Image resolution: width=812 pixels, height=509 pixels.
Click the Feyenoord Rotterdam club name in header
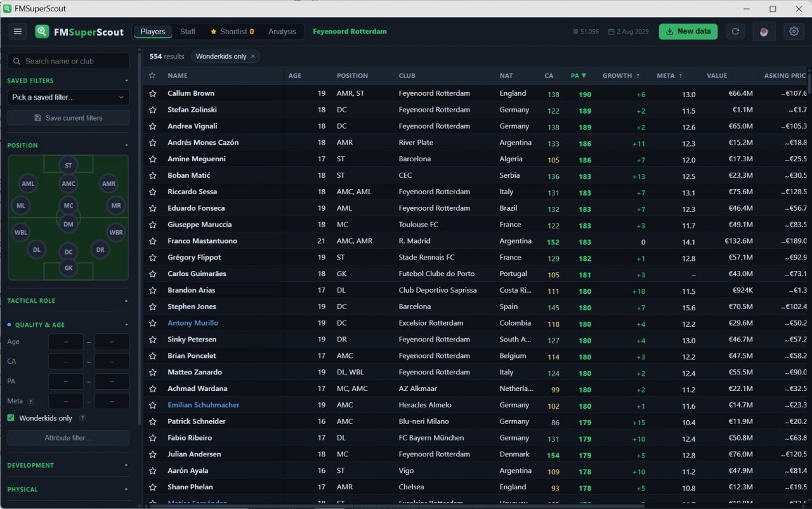350,31
